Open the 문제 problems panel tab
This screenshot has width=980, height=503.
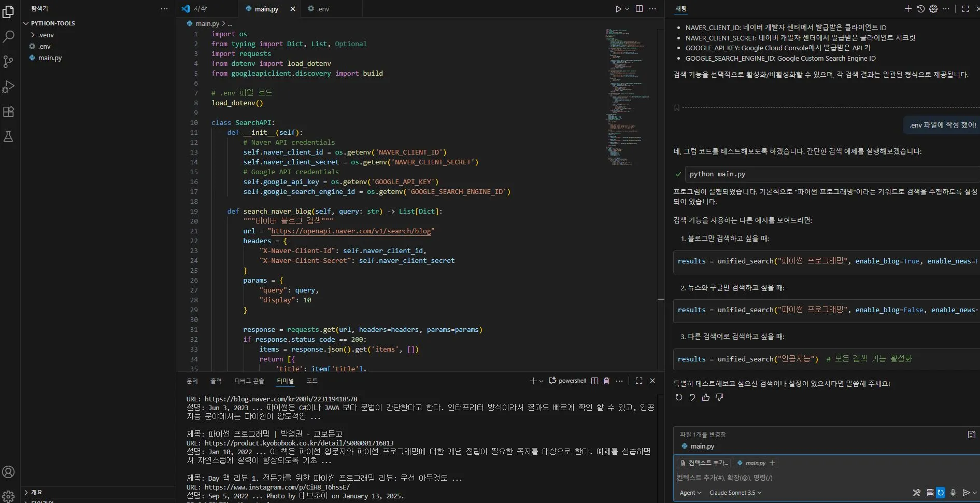pyautogui.click(x=192, y=381)
